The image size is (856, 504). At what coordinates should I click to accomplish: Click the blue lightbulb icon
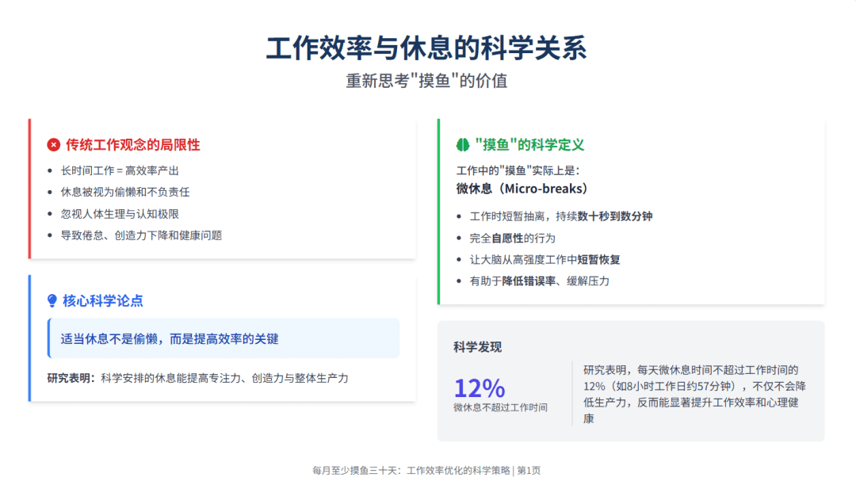point(53,300)
